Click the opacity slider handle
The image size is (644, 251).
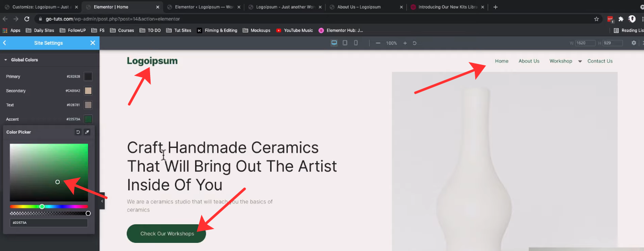(88, 213)
